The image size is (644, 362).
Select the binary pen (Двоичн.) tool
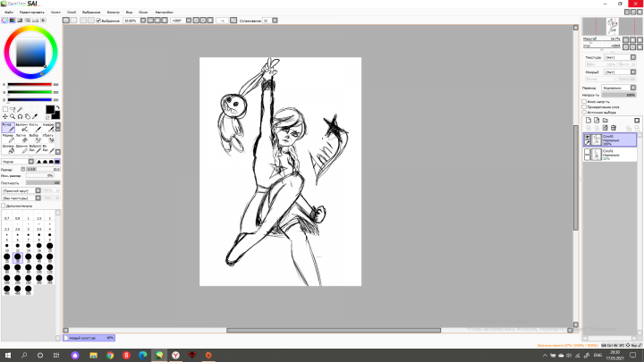coord(21,149)
